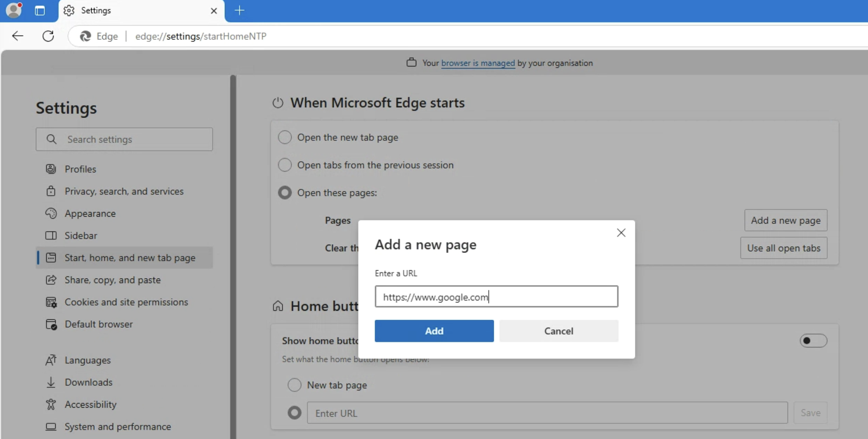Click the Edge logo in address bar
The width and height of the screenshot is (868, 439).
coord(85,36)
